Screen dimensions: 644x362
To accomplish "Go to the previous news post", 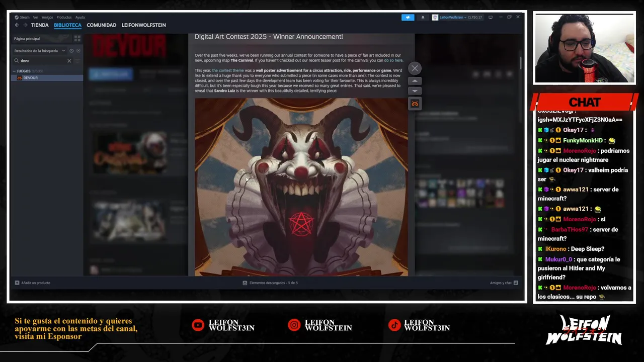I will 415,81.
